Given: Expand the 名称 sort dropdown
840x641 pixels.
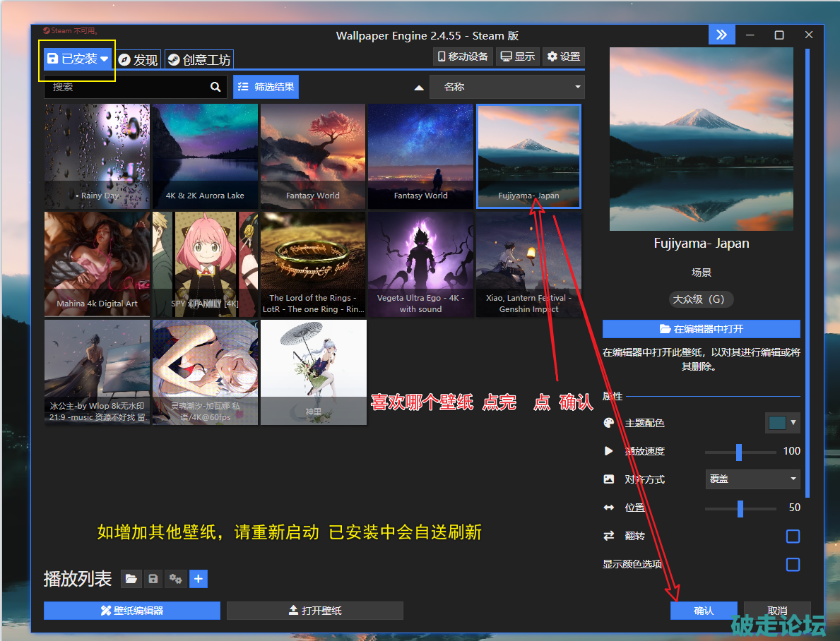Looking at the screenshot, I should 507,87.
